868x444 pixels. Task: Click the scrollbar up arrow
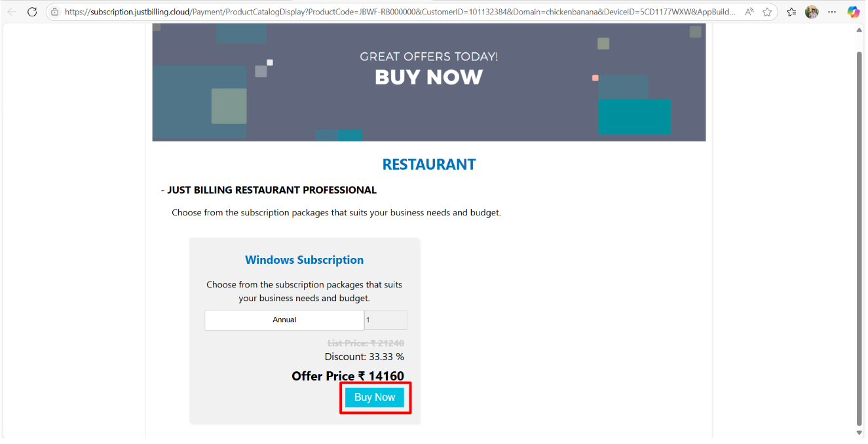(859, 30)
